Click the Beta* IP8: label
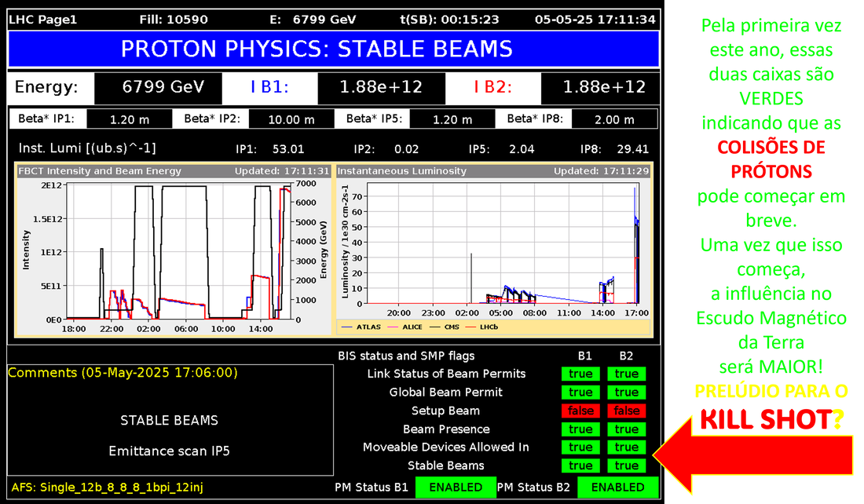Screen dimensions: 864x504 pos(535,119)
